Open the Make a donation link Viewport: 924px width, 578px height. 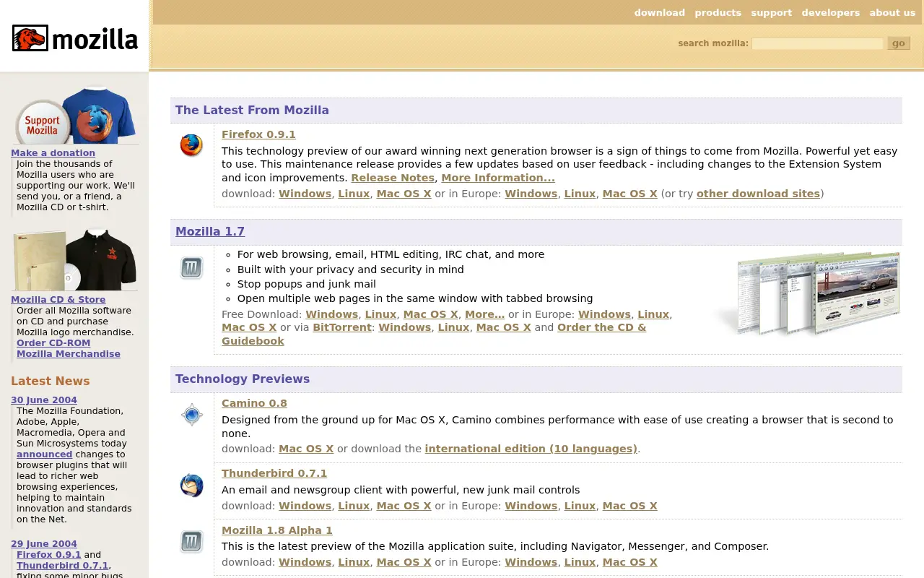click(53, 152)
